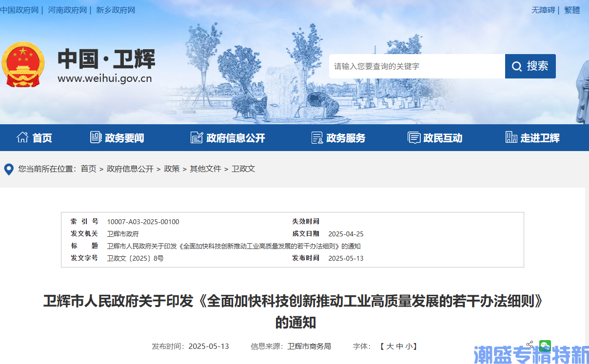Open the 首页 navigation menu item
The height and width of the screenshot is (364, 589).
[42, 138]
